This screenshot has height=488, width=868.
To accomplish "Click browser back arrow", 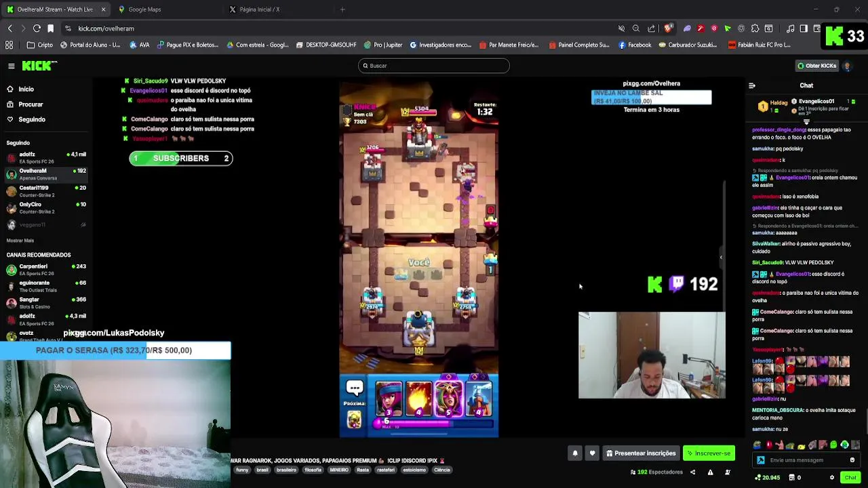I will (x=10, y=28).
